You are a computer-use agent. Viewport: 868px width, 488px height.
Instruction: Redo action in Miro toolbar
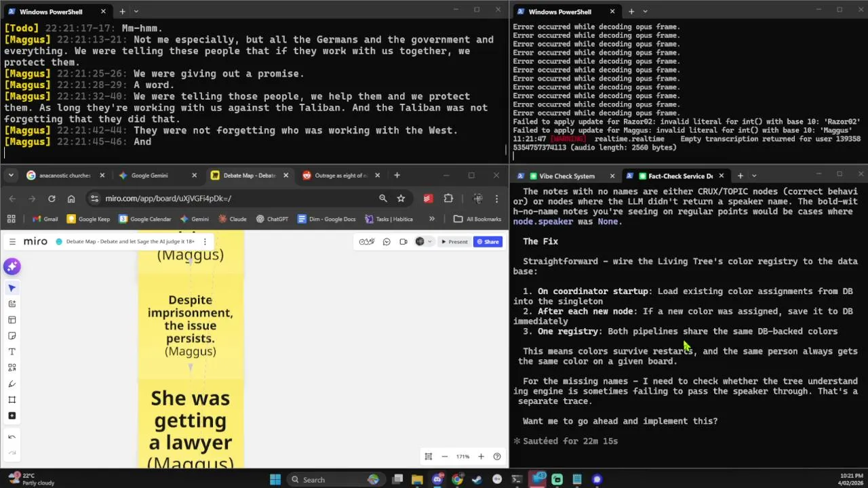tap(12, 453)
